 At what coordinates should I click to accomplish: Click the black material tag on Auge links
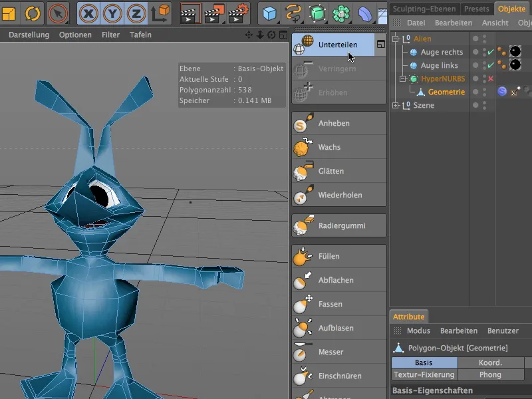515,65
